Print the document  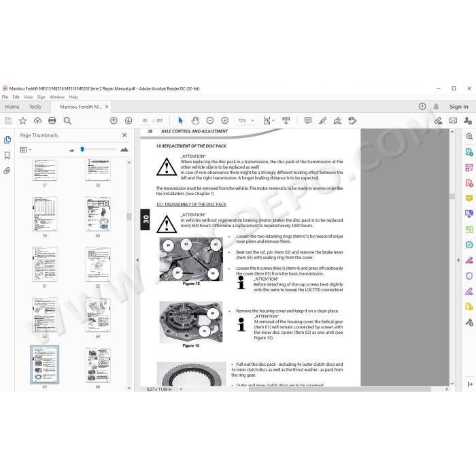[52, 120]
